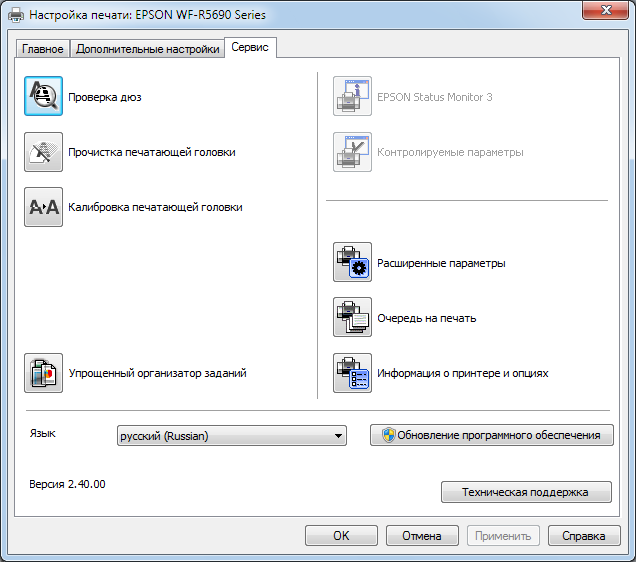Click the Версия 2.40.00 text
Viewport: 636px width, 562px height.
(67, 484)
